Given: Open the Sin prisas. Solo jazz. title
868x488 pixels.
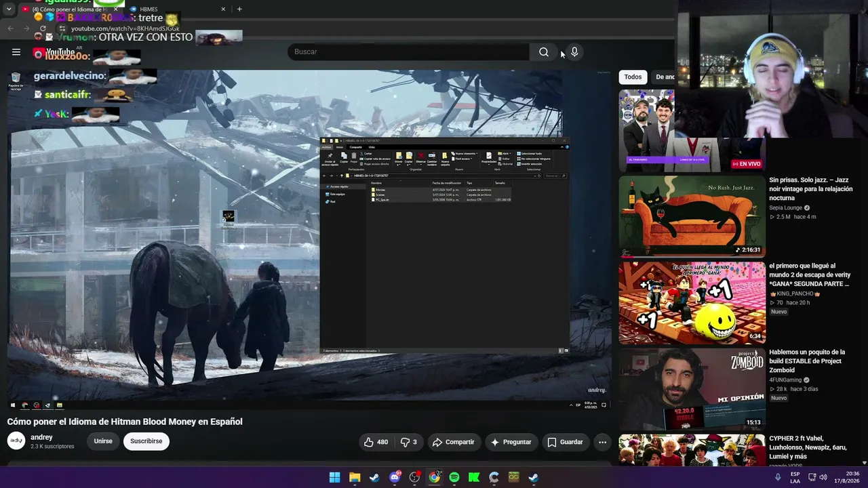Looking at the screenshot, I should coord(810,189).
